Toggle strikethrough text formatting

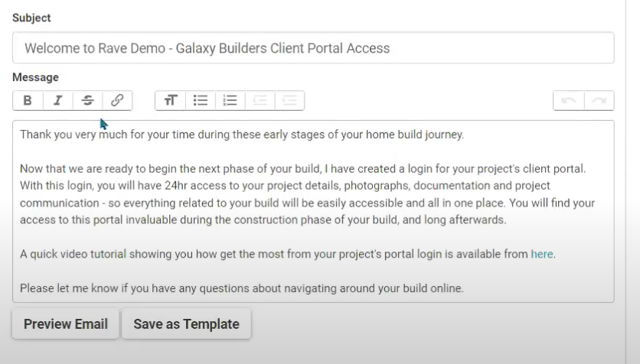(87, 100)
